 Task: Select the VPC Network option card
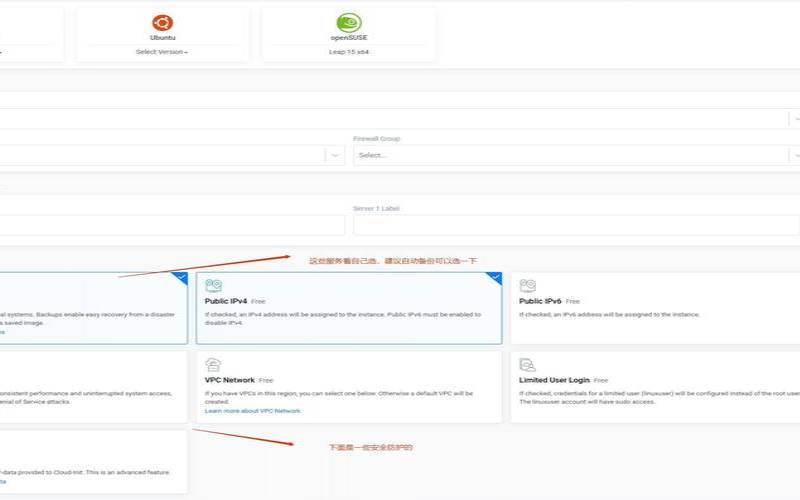[x=348, y=386]
